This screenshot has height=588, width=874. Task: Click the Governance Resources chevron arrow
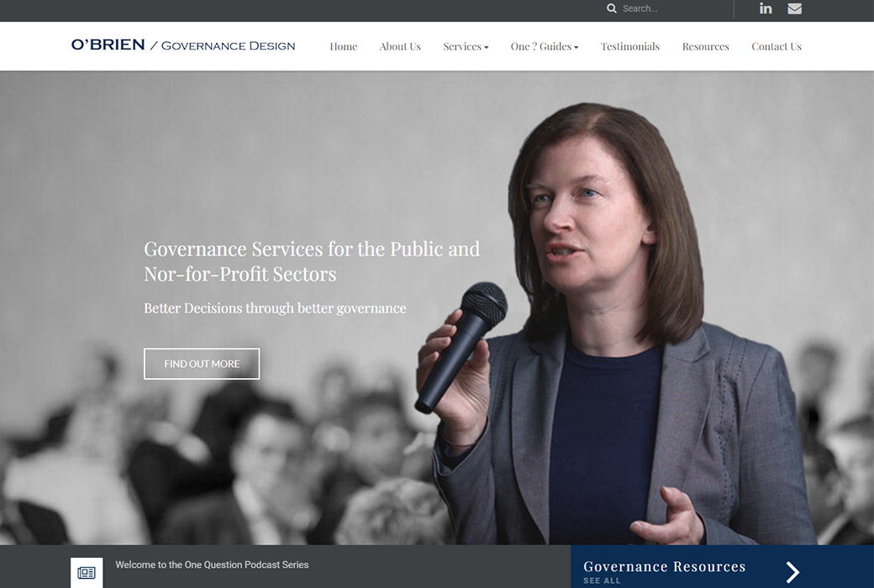click(x=792, y=572)
